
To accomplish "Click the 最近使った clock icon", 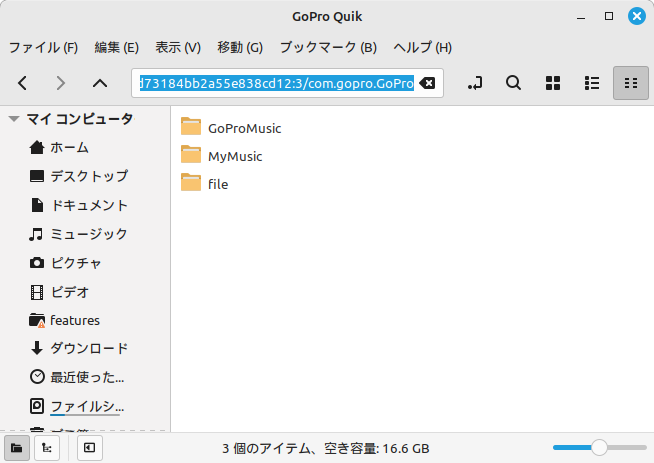I will 37,377.
